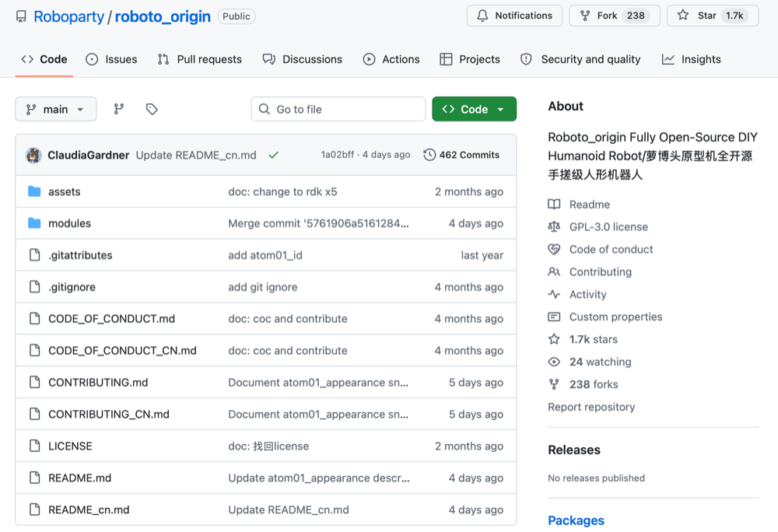Image resolution: width=778 pixels, height=532 pixels.
Task: Open the Pull requests tab
Action: click(x=199, y=59)
